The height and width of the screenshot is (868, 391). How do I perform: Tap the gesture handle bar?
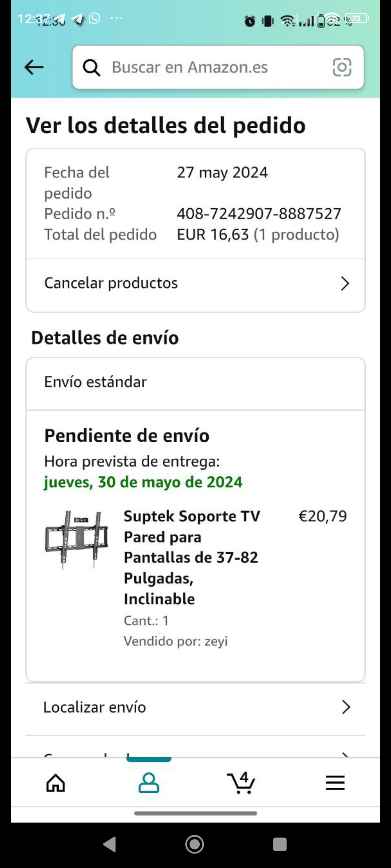(195, 813)
